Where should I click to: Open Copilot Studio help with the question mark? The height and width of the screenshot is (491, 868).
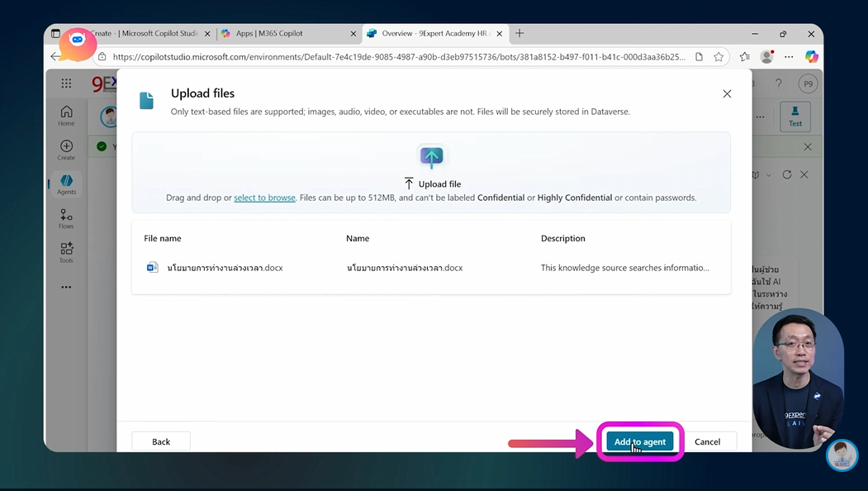[778, 83]
